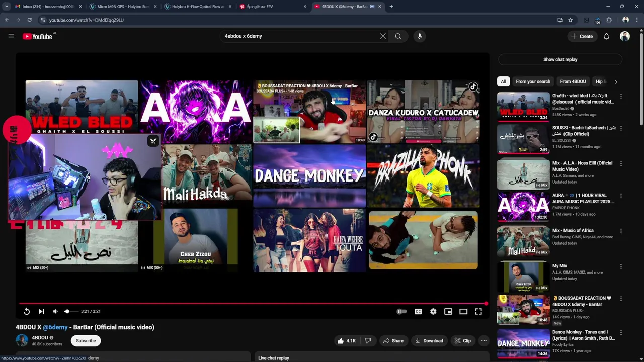Viewport: 644px width, 362px height.
Task: Open the Chrome three-dot menu
Action: coord(637,20)
